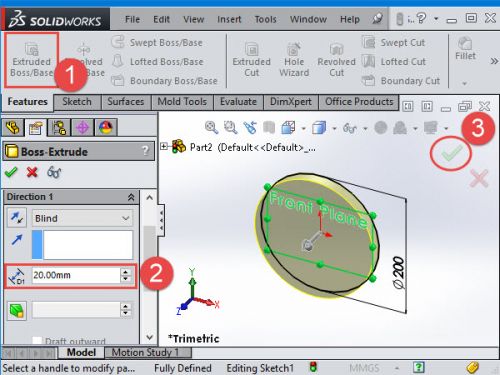Confirm extrude with viewport corner green checkmark
This screenshot has width=500, height=375.
(451, 154)
